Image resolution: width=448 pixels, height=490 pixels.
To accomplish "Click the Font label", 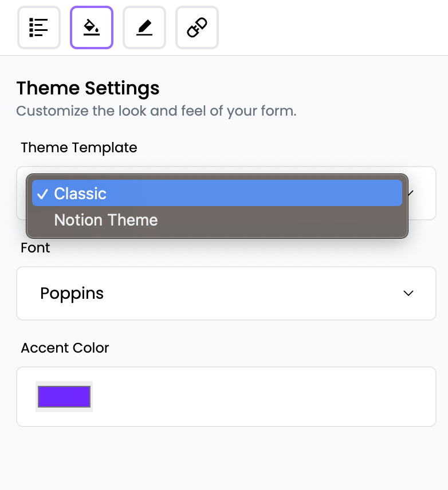I will point(36,248).
